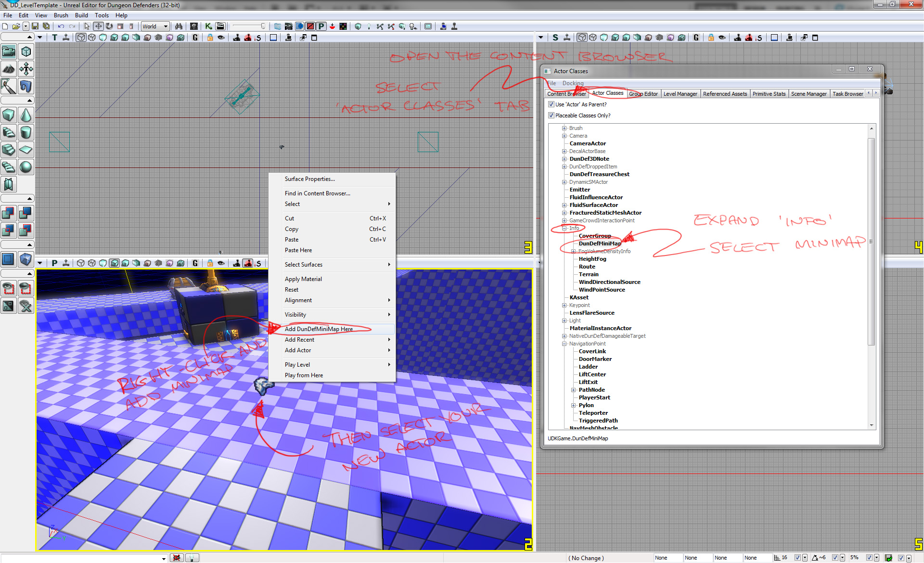
Task: Click CSG Deintersect button
Action: point(26,230)
